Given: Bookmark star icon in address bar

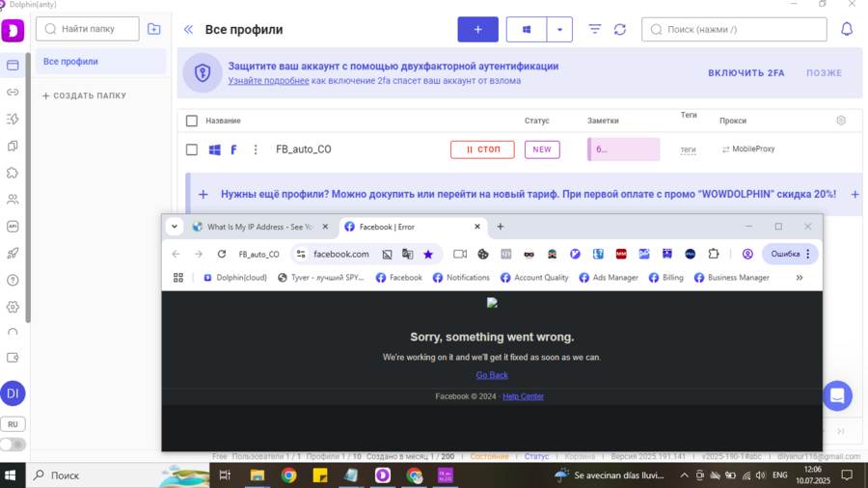Looking at the screenshot, I should pos(428,254).
